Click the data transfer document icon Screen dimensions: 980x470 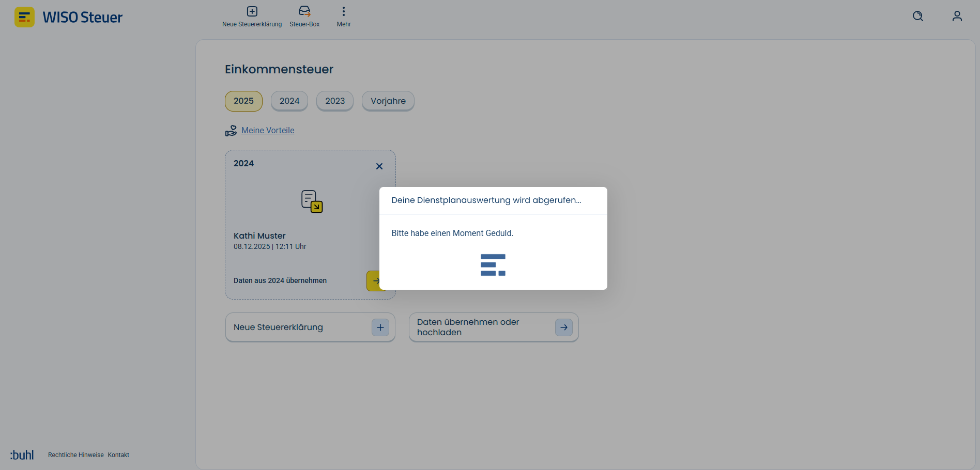(x=312, y=201)
